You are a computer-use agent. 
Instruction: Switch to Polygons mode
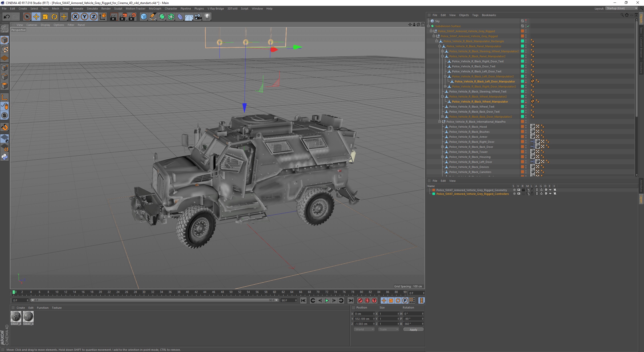pos(5,86)
